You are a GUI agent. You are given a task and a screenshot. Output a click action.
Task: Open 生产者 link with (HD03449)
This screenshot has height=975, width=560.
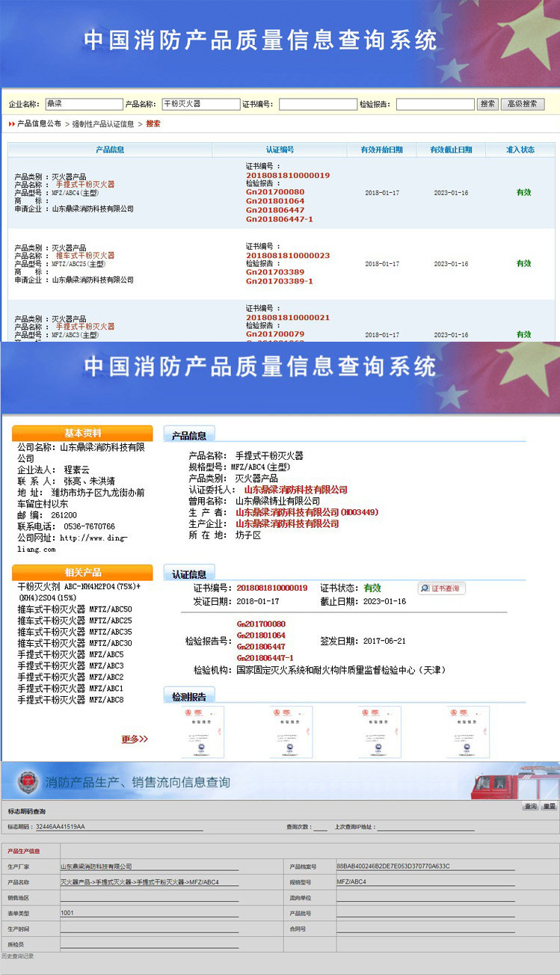point(307,512)
